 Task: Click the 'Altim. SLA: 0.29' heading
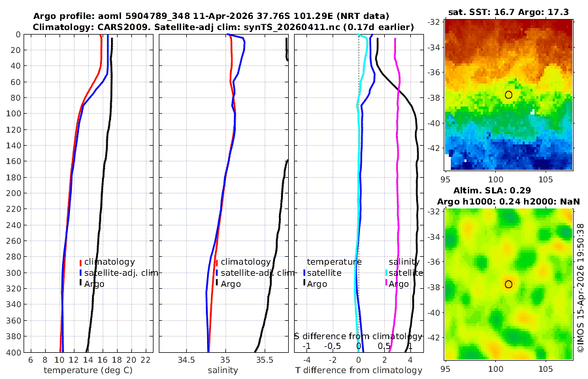click(x=492, y=190)
